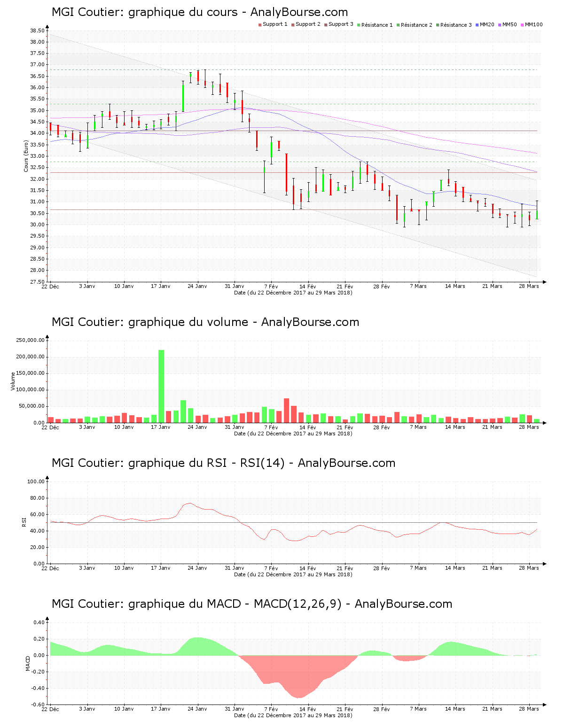Click the 'graphique du MACD - MACD(12,26,9)' title
This screenshot has width=564, height=728.
[252, 604]
